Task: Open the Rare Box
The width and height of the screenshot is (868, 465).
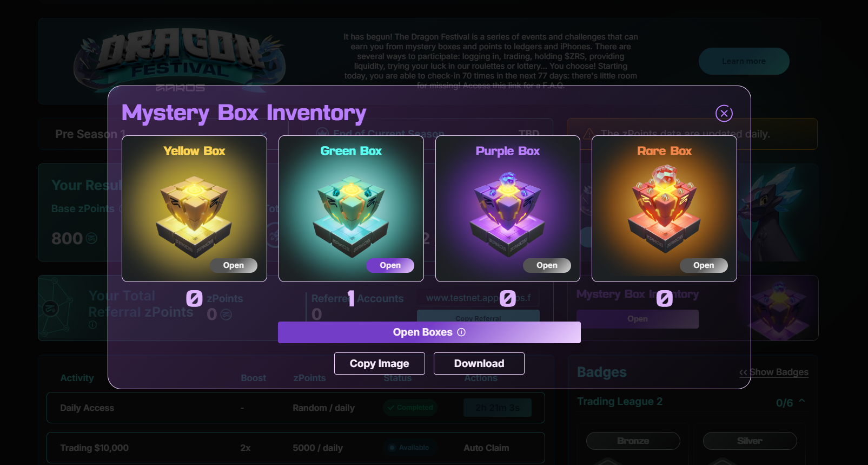Action: click(x=704, y=265)
